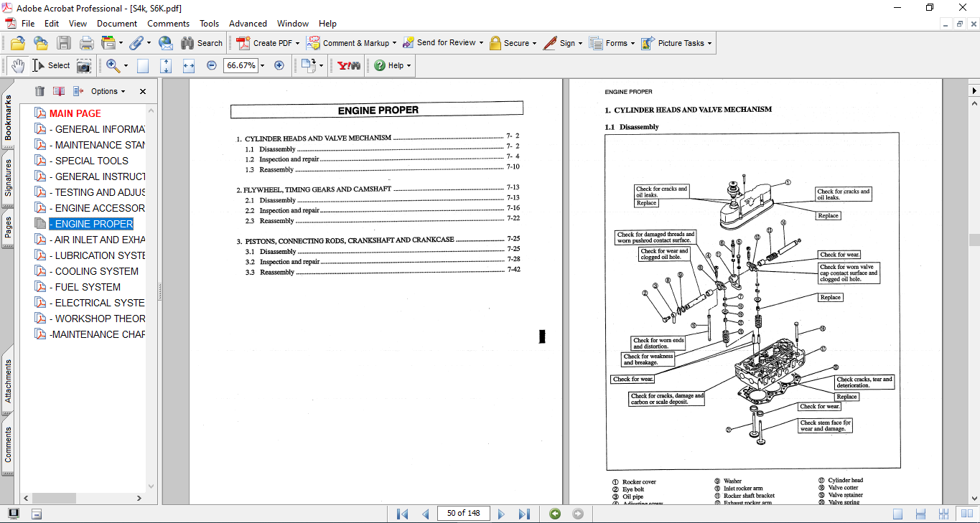Delete bookmark using the trash icon
The width and height of the screenshot is (980, 523).
[39, 91]
